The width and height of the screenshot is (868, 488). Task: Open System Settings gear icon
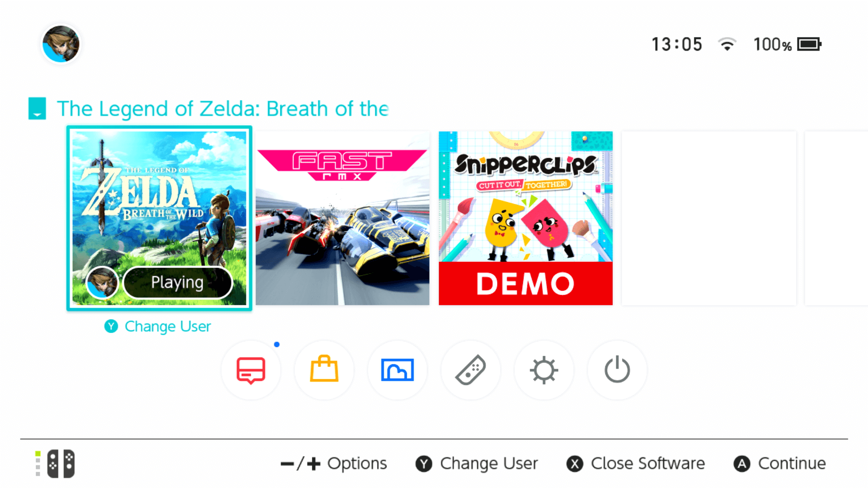pos(544,370)
